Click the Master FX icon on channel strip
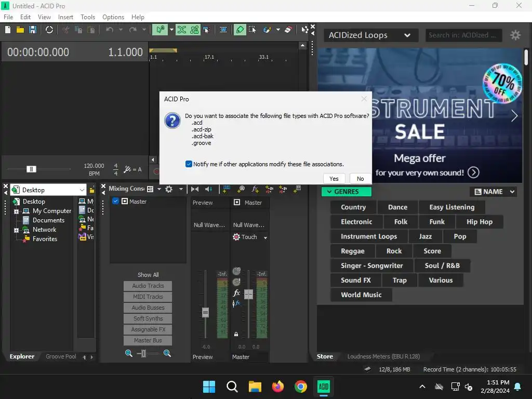The width and height of the screenshot is (532, 399). click(x=236, y=293)
